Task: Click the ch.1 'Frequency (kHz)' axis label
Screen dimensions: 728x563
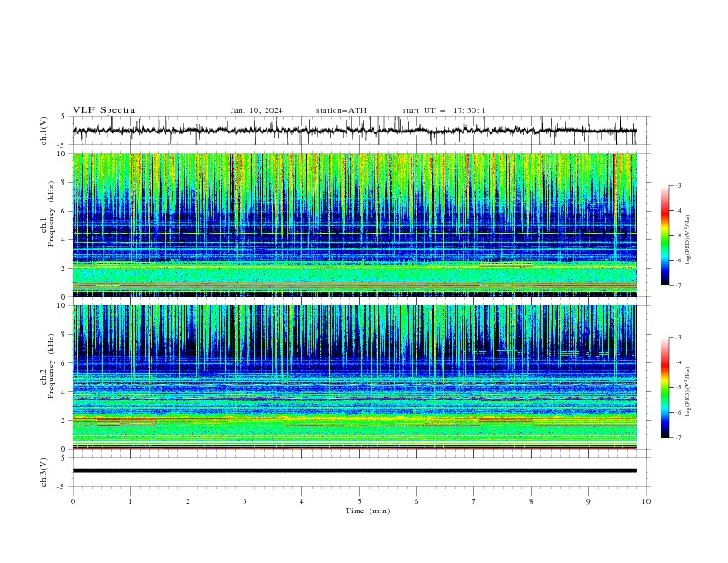Action: [x=51, y=214]
